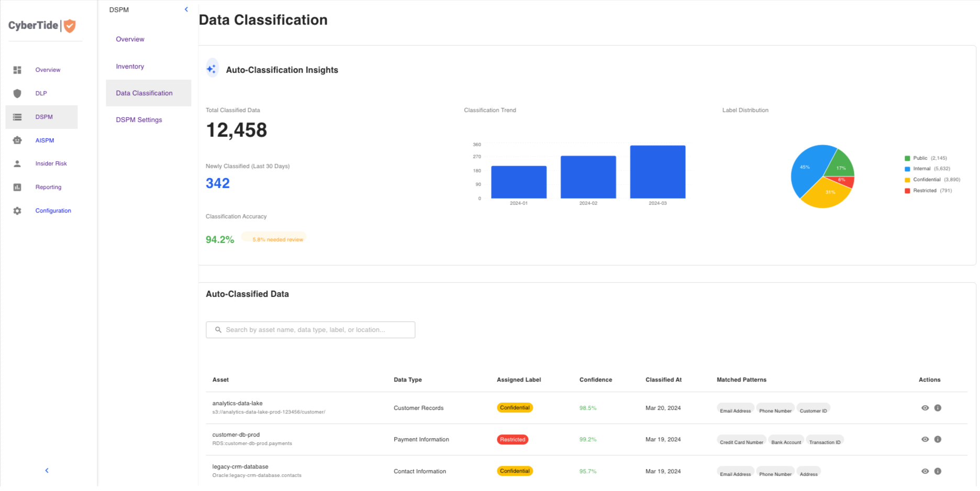Viewport: 980px width, 491px height.
Task: Click the Reporting chart icon
Action: tap(17, 187)
